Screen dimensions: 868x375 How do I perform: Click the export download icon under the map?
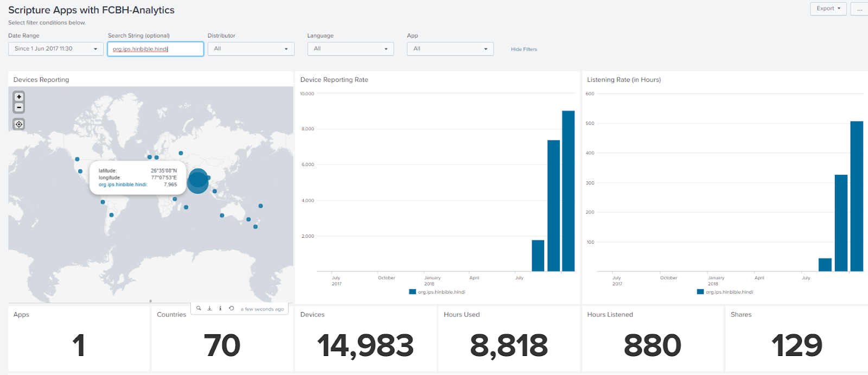[209, 308]
